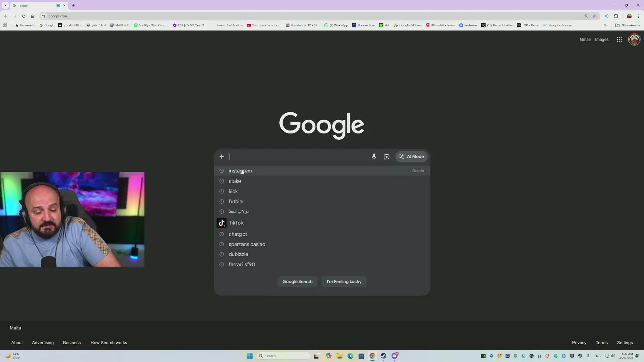Select the futbin suggestion
The image size is (644, 362).
(x=322, y=201)
